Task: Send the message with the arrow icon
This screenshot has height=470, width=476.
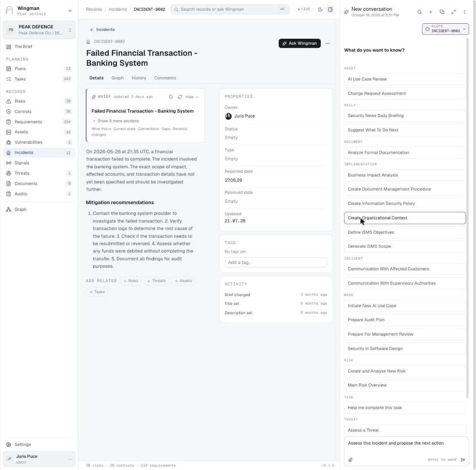Action: (463, 460)
